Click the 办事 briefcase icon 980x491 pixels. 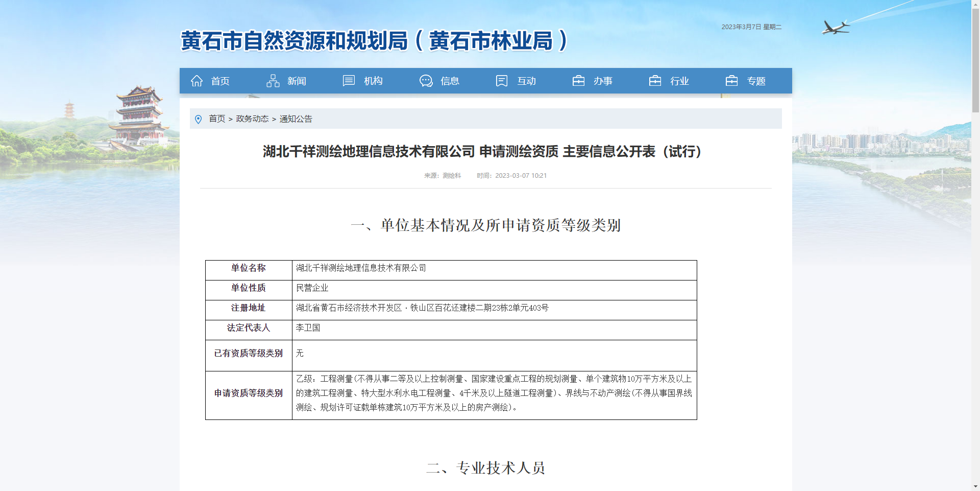click(578, 81)
